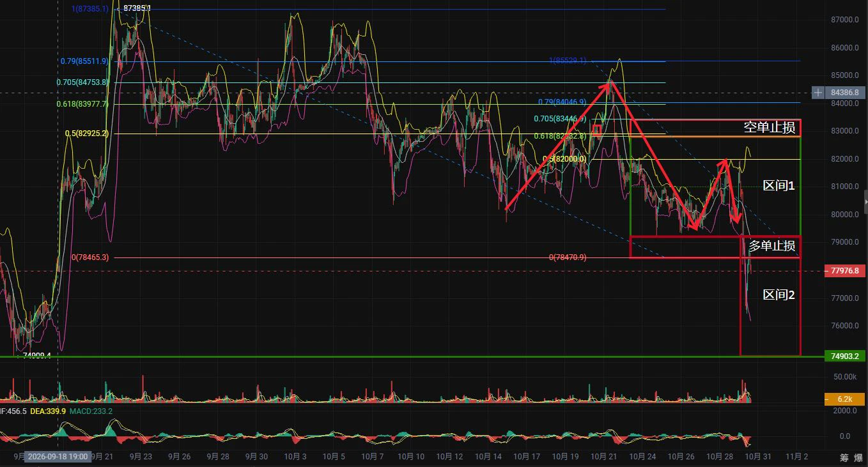Click the Fibonacci label 0(78465.3)
This screenshot has height=467, width=868.
90,257
